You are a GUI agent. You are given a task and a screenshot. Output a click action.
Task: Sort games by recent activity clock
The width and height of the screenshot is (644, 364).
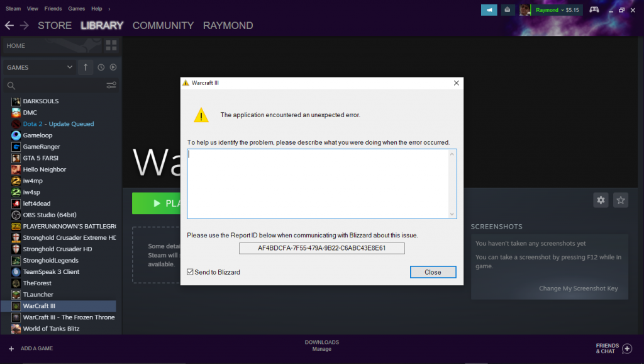(x=101, y=67)
